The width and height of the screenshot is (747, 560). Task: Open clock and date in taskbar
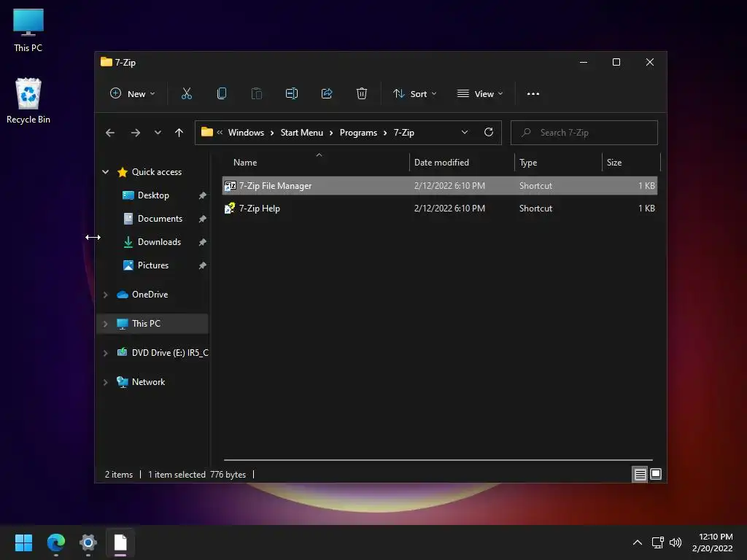[712, 542]
